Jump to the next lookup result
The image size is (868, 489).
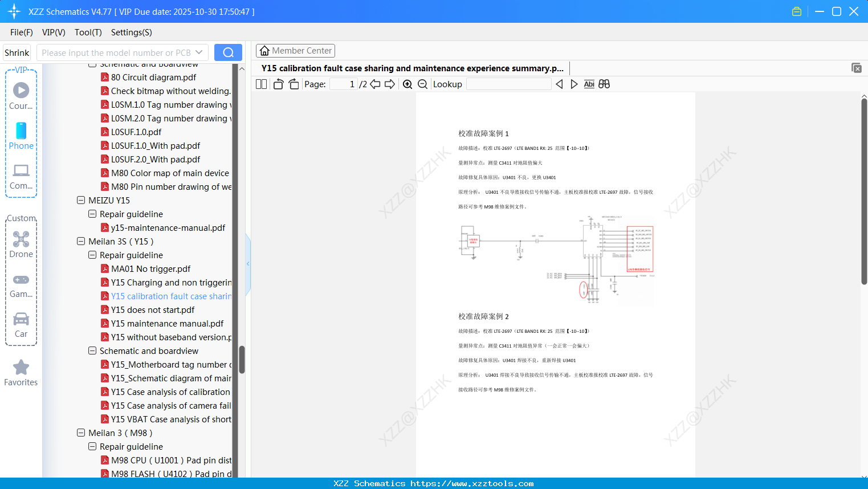click(574, 84)
